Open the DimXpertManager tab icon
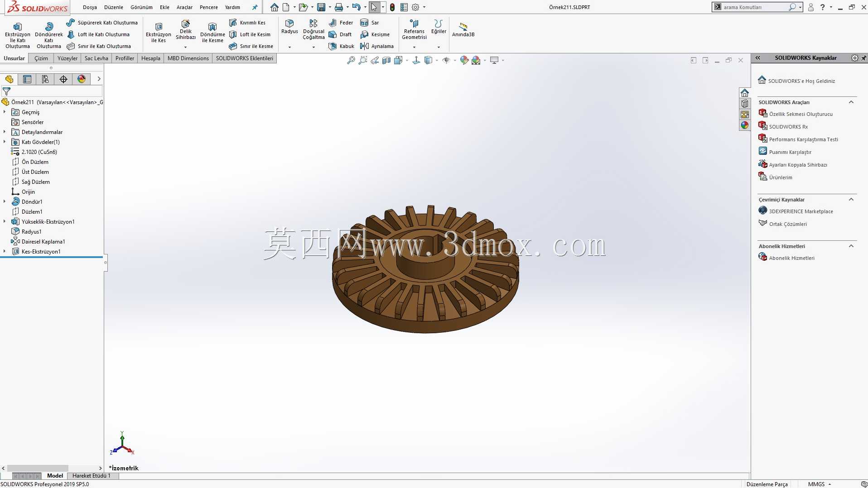868x488 pixels. [x=63, y=79]
